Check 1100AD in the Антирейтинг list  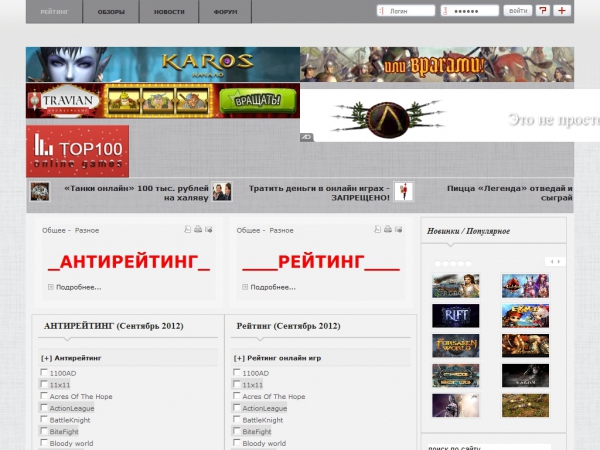tap(44, 372)
